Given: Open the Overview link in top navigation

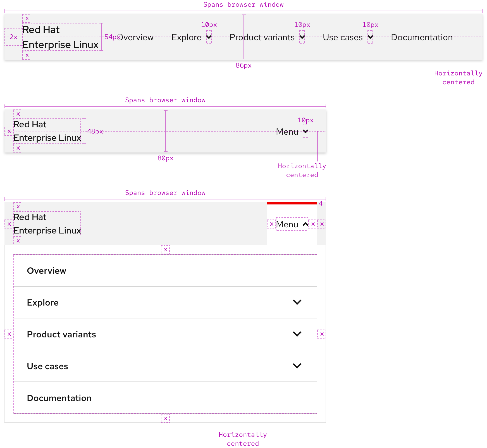Looking at the screenshot, I should pos(136,37).
